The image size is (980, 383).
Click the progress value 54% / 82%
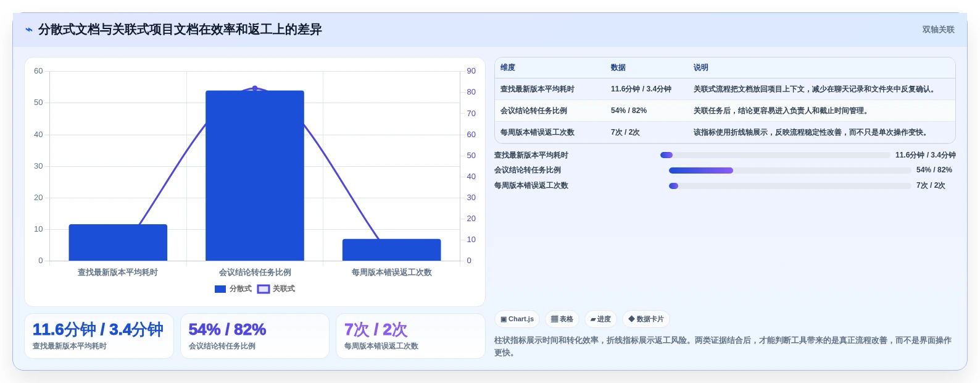(x=934, y=170)
